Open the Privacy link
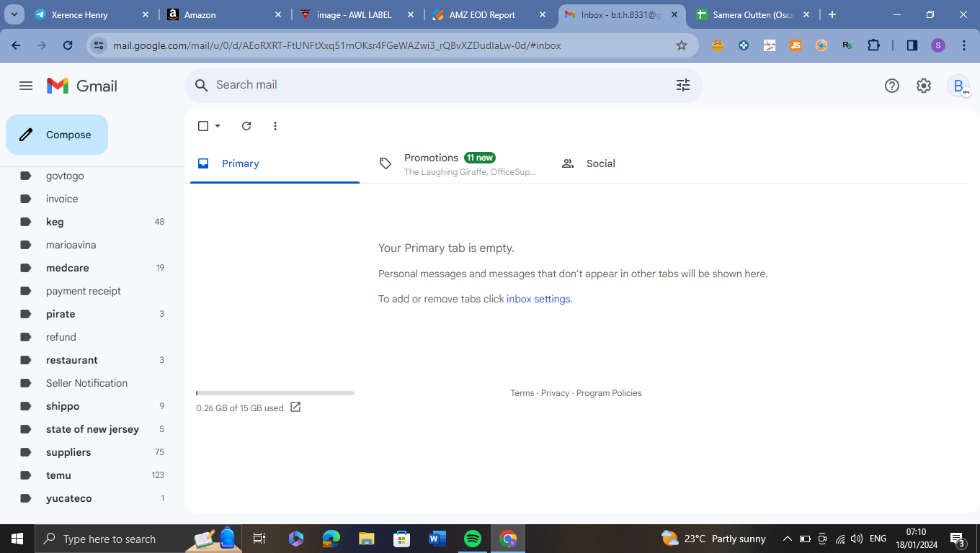This screenshot has width=980, height=553. tap(555, 393)
